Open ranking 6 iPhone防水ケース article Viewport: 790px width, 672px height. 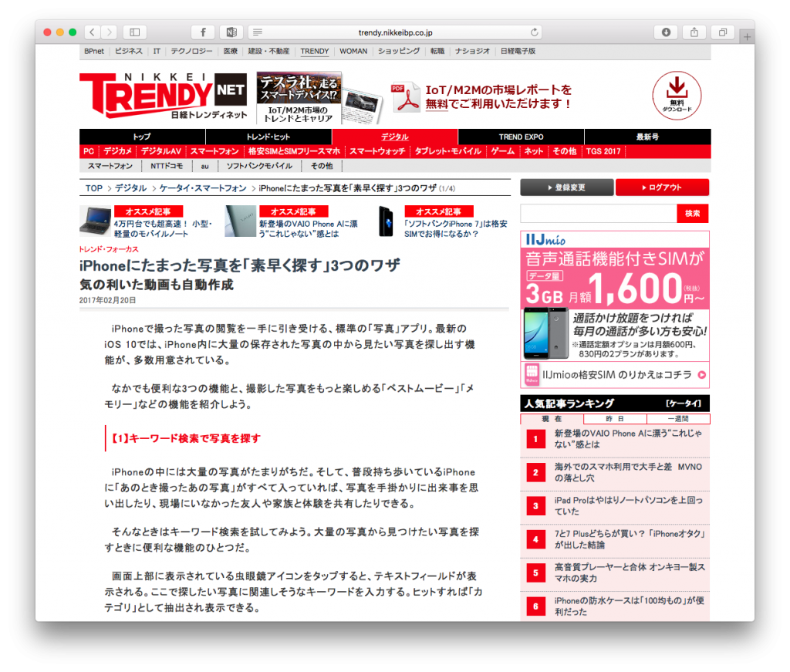(630, 606)
